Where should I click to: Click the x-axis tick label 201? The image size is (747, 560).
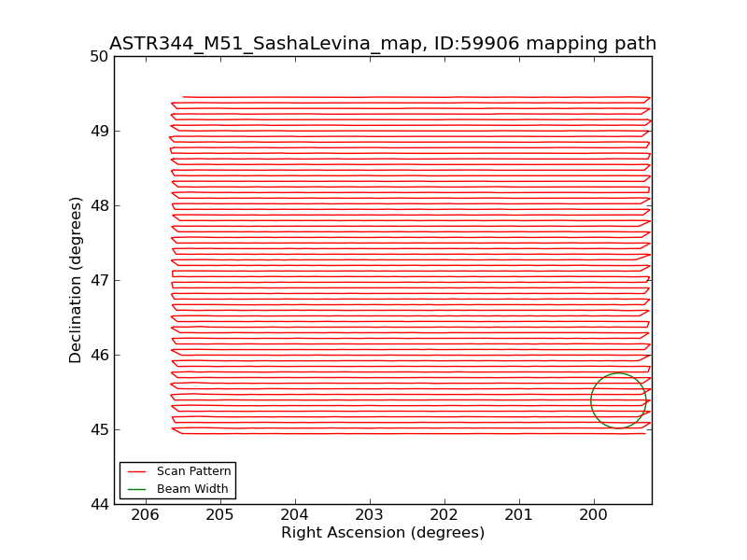[x=519, y=515]
